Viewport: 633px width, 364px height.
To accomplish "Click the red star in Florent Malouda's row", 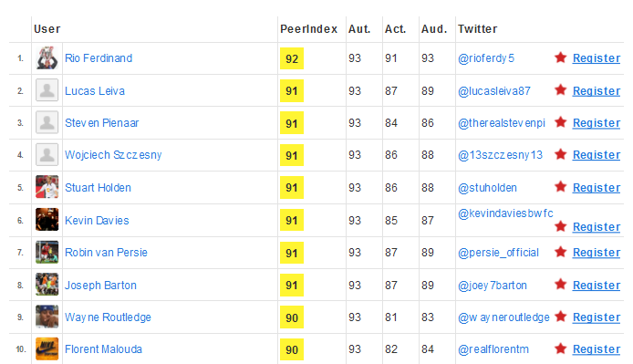I will [x=560, y=348].
